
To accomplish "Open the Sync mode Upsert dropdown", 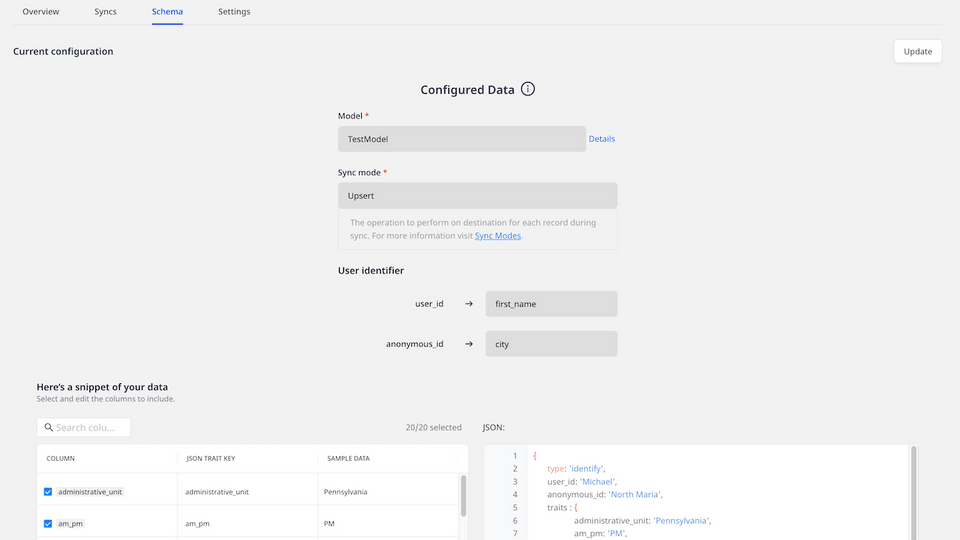I will [477, 196].
